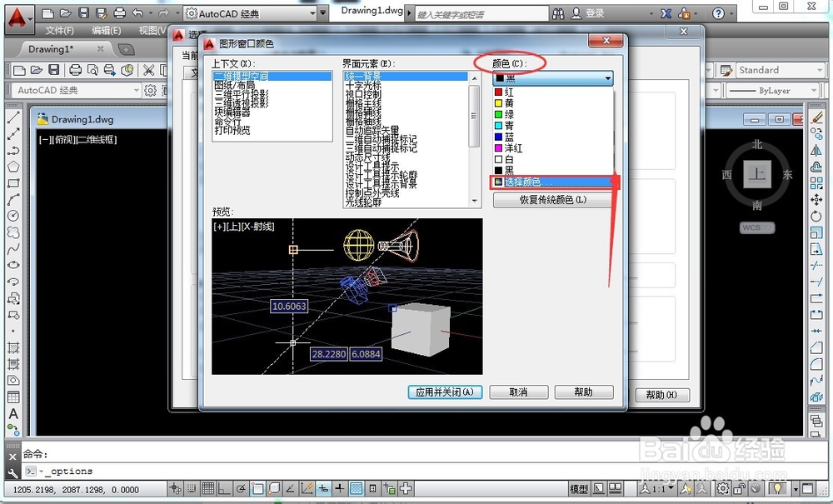Open the Help question mark icon

[718, 14]
